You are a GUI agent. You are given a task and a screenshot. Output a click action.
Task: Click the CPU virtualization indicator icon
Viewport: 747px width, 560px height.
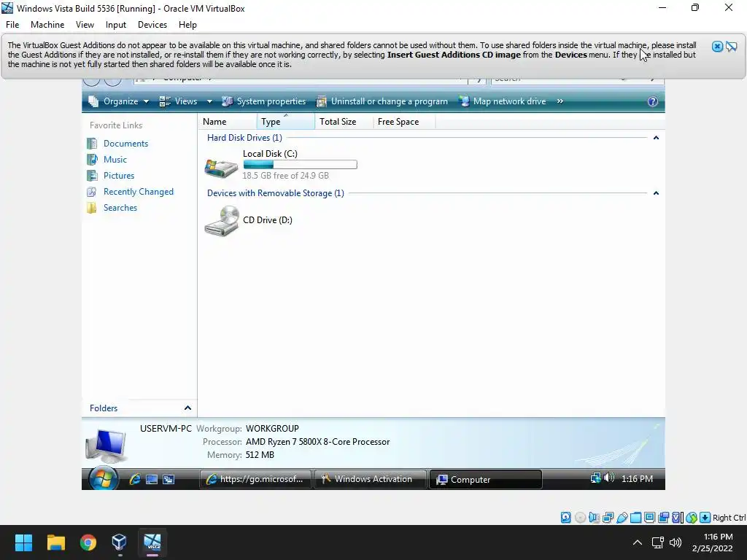pos(678,518)
